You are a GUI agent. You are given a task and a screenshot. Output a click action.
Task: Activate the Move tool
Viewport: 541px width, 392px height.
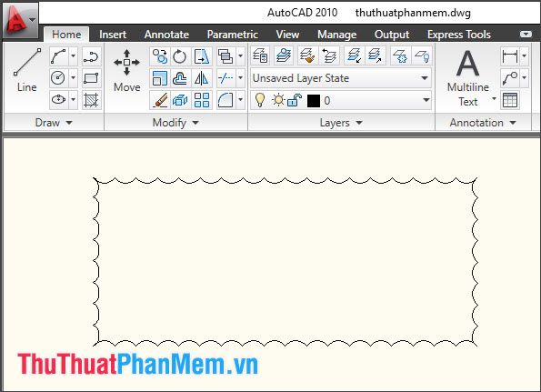point(127,71)
